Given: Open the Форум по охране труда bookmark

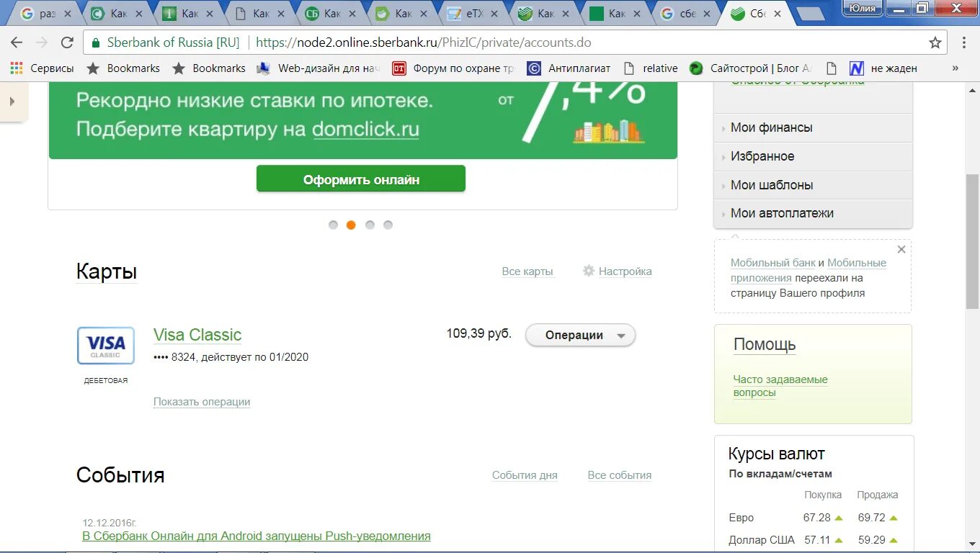Looking at the screenshot, I should 453,68.
